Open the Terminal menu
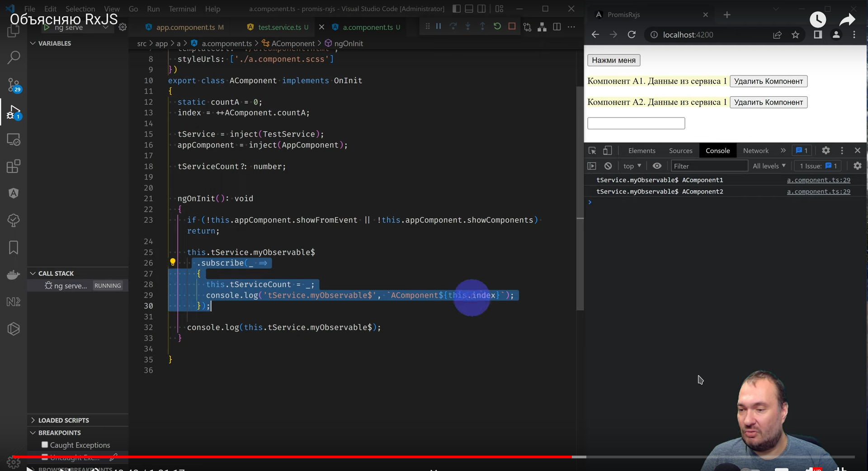The image size is (868, 471). [183, 9]
